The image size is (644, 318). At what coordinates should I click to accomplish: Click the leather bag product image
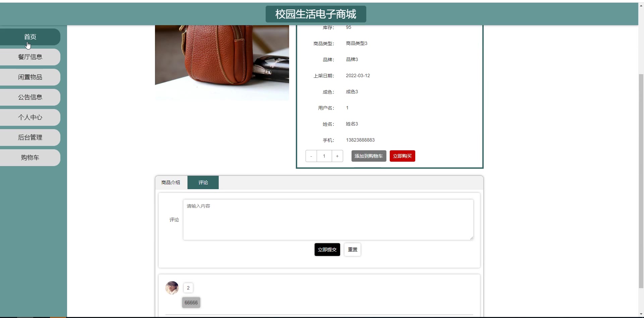pos(222,63)
